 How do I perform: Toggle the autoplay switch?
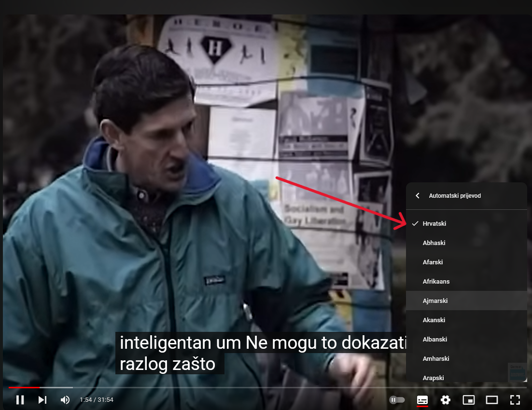point(396,400)
